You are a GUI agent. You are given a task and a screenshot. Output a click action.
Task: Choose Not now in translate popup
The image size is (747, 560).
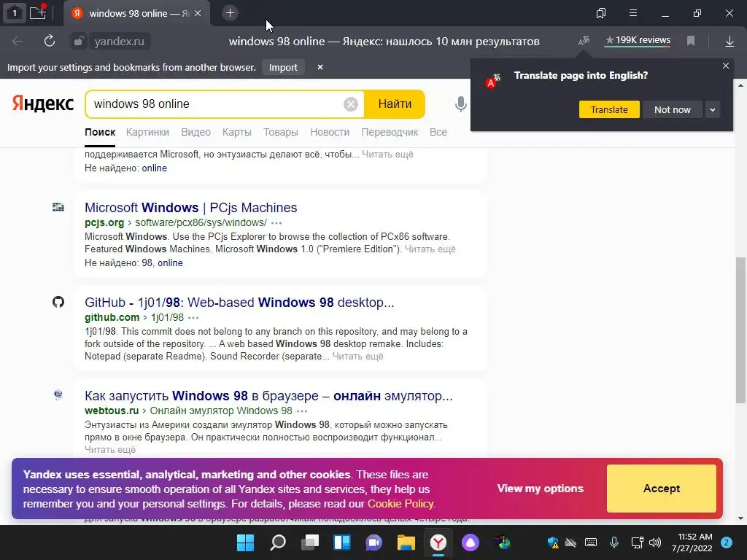pyautogui.click(x=672, y=109)
